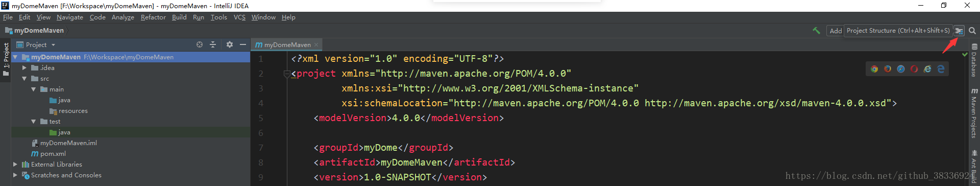Expand External Libraries node
The height and width of the screenshot is (186, 980).
[15, 165]
